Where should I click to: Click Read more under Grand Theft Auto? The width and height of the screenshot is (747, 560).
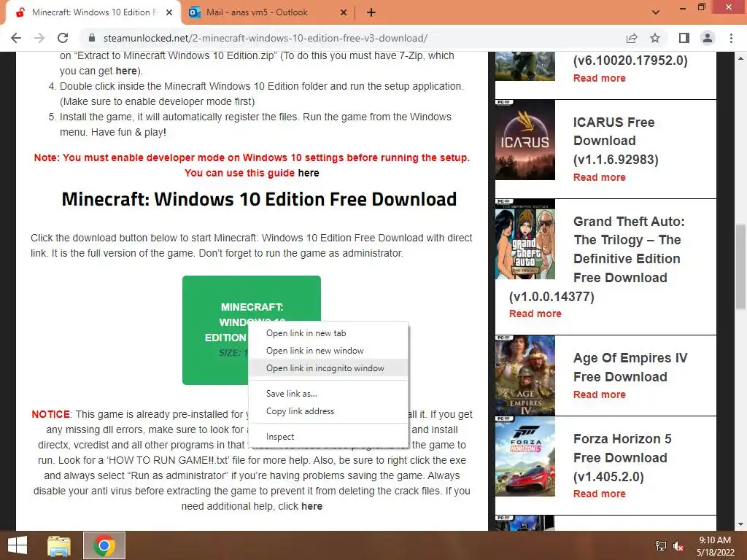535,314
